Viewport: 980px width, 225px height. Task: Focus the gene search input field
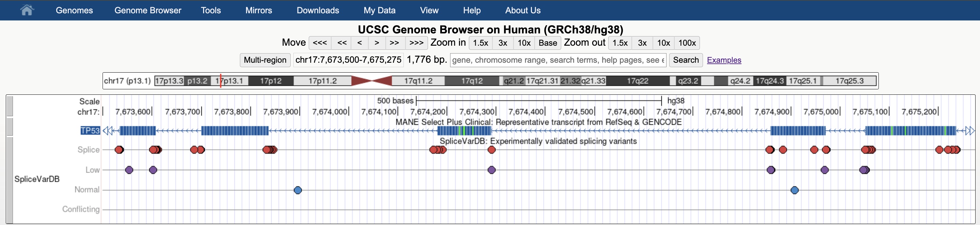(x=558, y=60)
